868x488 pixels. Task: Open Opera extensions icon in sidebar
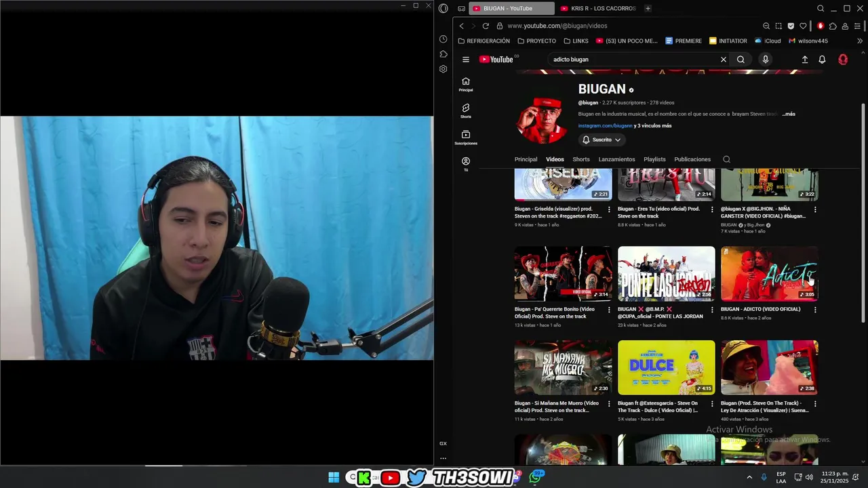[443, 54]
